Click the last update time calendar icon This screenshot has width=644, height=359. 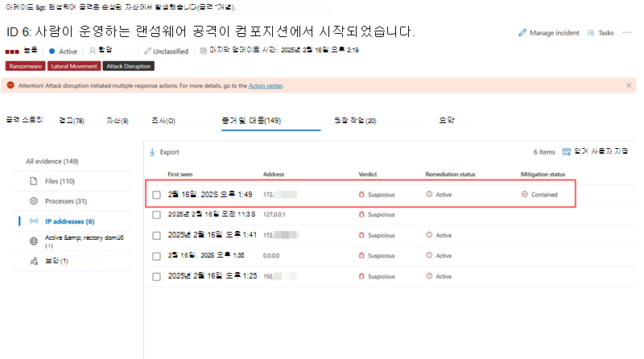(203, 51)
